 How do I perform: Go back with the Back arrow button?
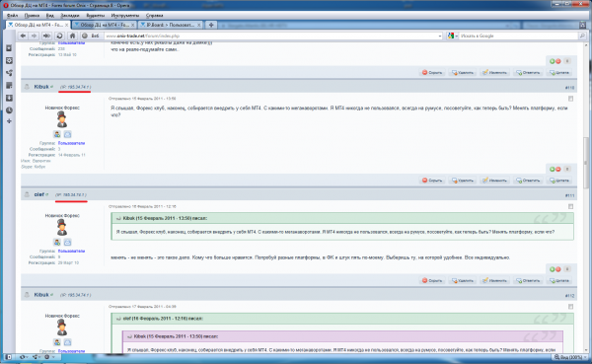pos(23,36)
